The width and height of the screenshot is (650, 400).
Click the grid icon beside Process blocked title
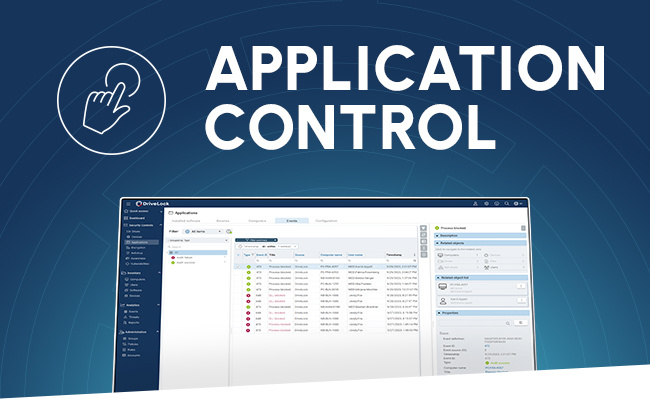click(523, 228)
